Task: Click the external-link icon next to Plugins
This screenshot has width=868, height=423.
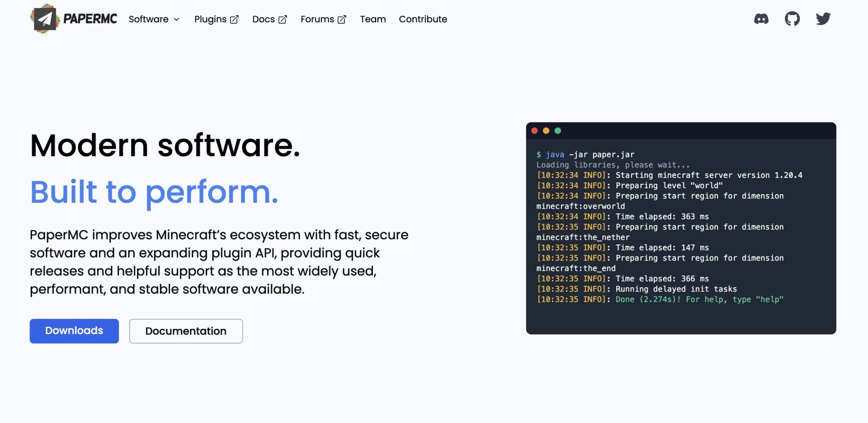Action: 234,19
